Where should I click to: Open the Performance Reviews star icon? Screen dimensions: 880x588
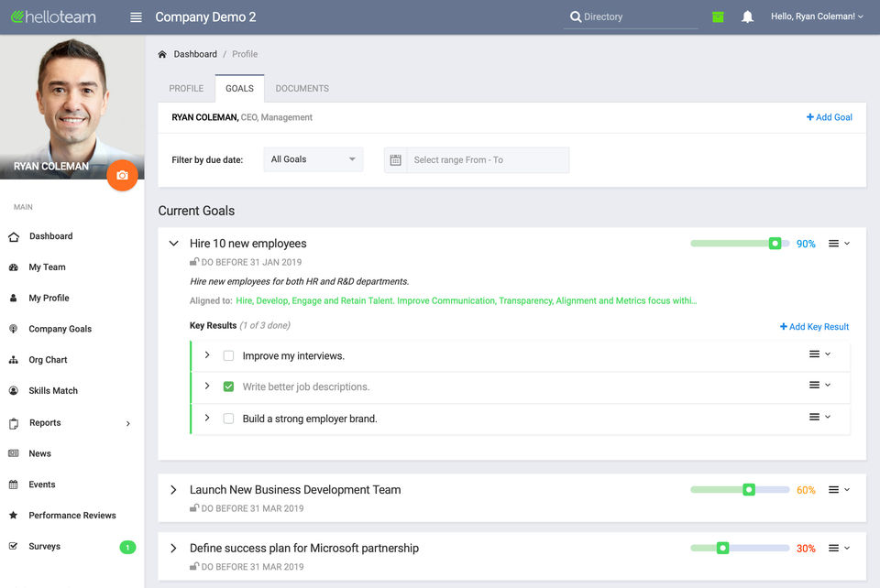14,516
